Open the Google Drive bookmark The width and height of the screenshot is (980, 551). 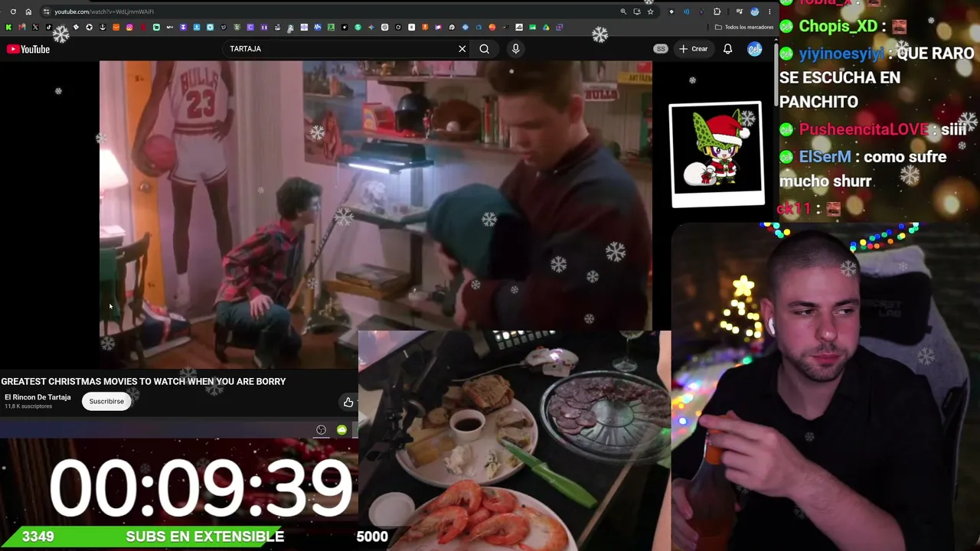click(x=546, y=28)
